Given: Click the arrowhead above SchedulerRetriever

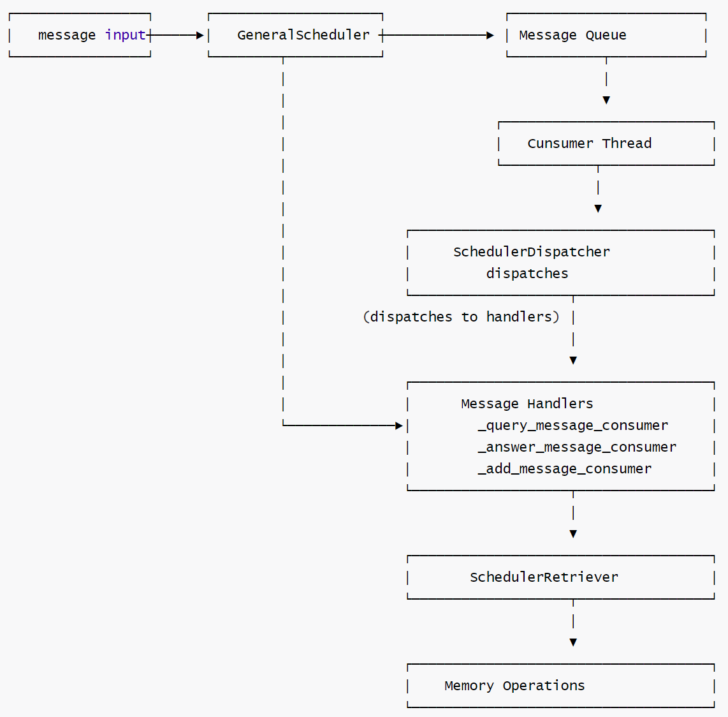Looking at the screenshot, I should click(x=572, y=534).
